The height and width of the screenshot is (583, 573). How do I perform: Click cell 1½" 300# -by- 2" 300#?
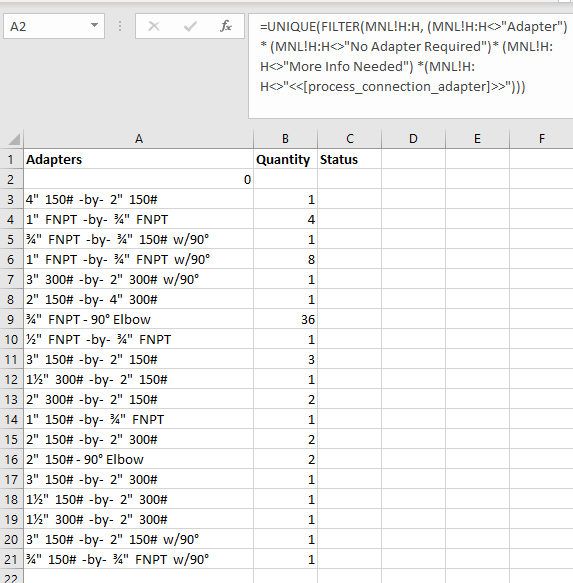(139, 519)
